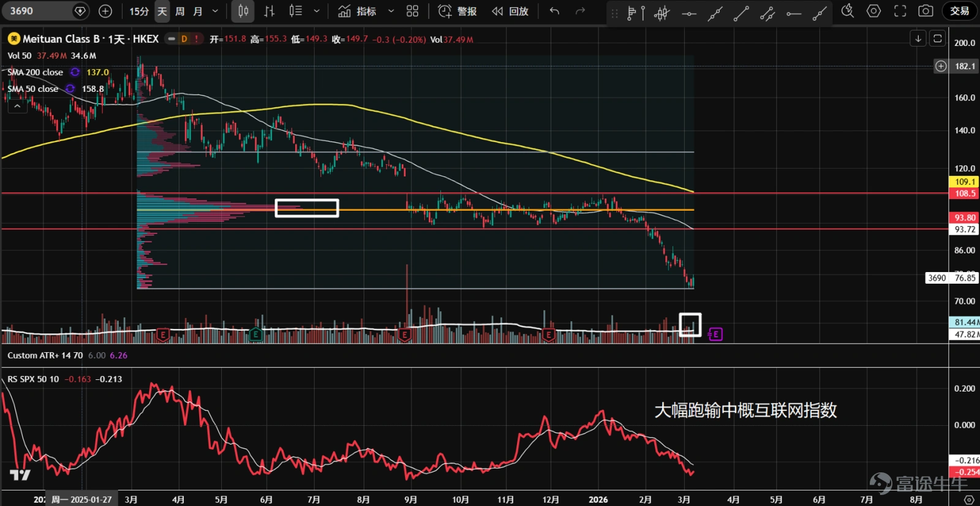
Task: Click the 周一 2025-01-27 date label
Action: point(81,499)
